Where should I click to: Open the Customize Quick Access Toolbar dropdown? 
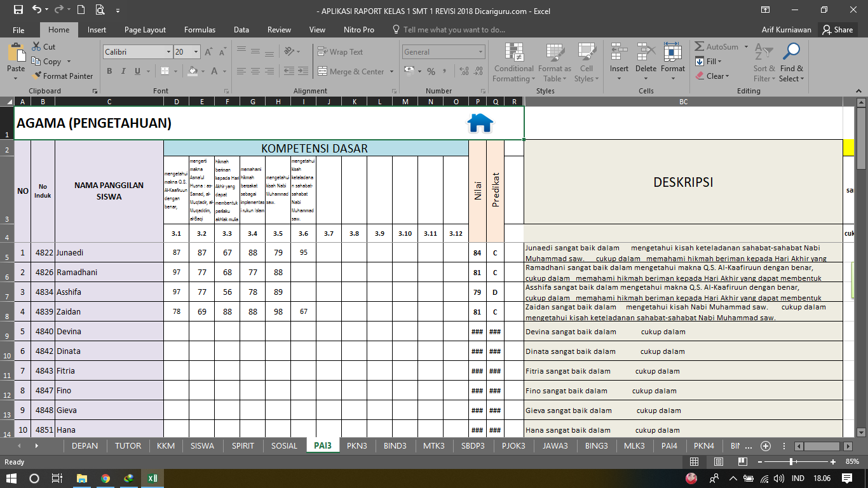[118, 11]
